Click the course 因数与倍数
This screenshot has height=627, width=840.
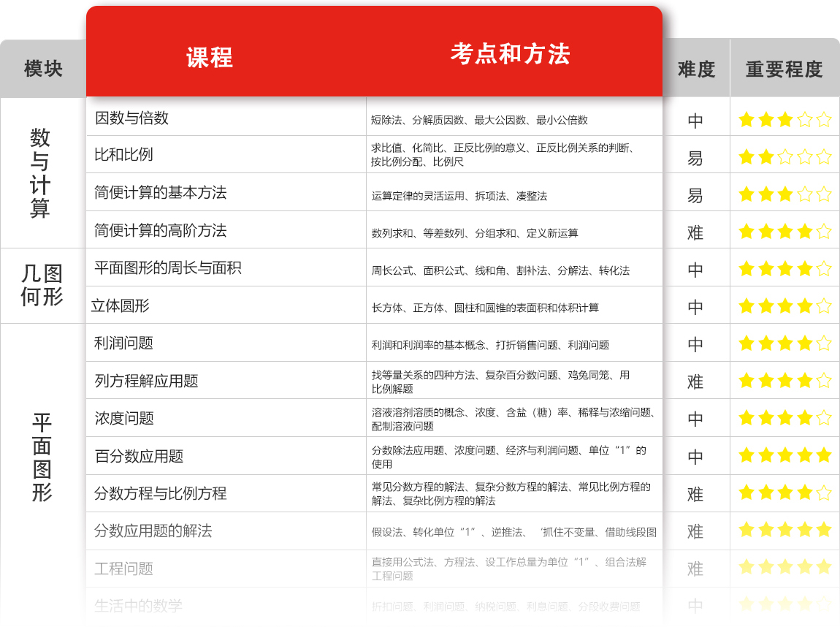click(131, 118)
